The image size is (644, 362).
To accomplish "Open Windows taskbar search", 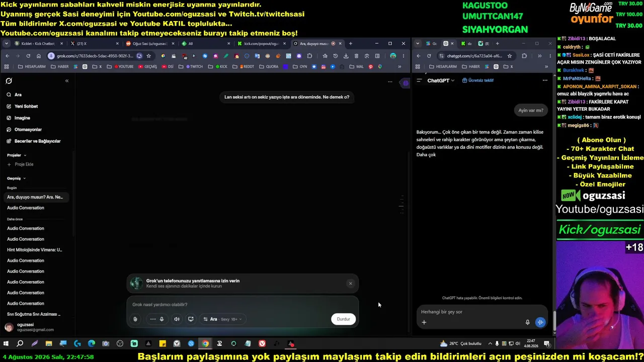I will [20, 344].
